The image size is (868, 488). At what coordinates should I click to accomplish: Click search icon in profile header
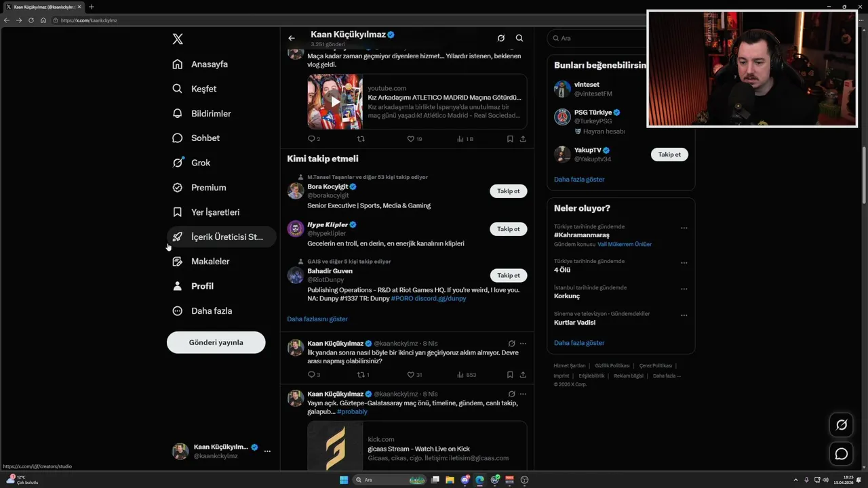click(519, 39)
